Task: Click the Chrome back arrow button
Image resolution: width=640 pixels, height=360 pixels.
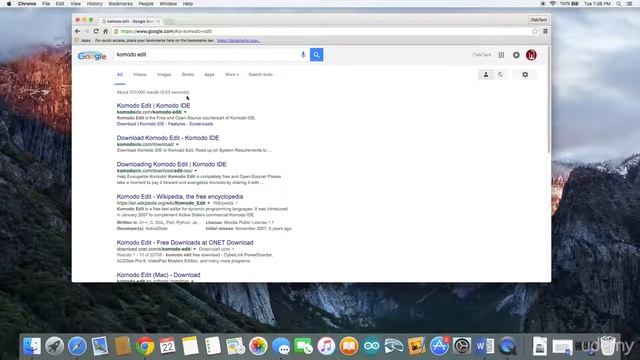Action: [77, 31]
